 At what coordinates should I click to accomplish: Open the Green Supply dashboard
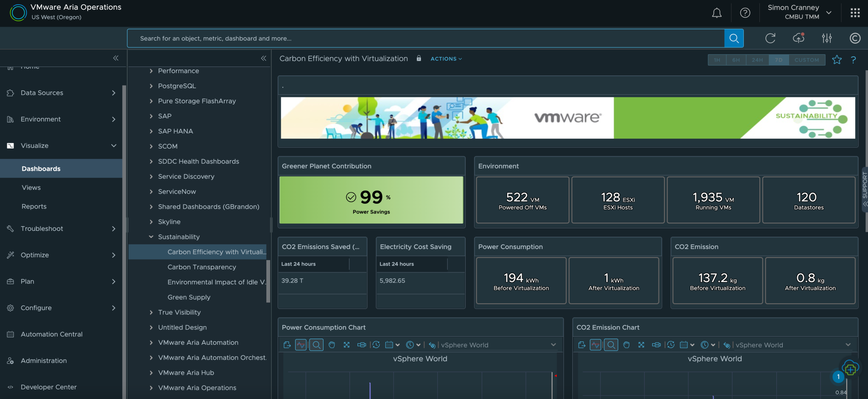(x=189, y=297)
